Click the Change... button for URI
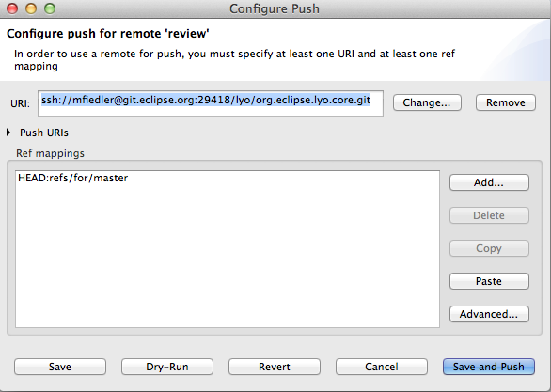The height and width of the screenshot is (392, 551). coord(427,102)
